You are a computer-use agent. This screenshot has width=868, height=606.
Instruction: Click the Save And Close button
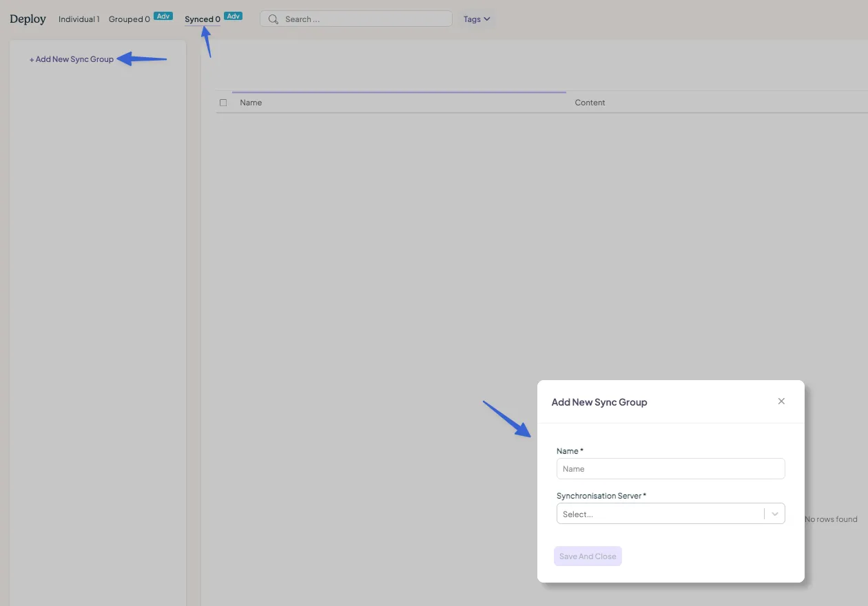pyautogui.click(x=588, y=556)
